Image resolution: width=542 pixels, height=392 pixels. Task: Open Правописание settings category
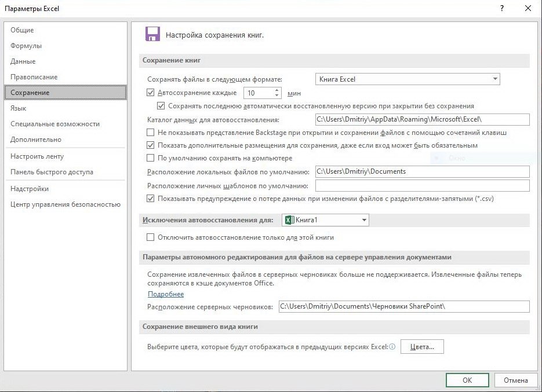66,76
